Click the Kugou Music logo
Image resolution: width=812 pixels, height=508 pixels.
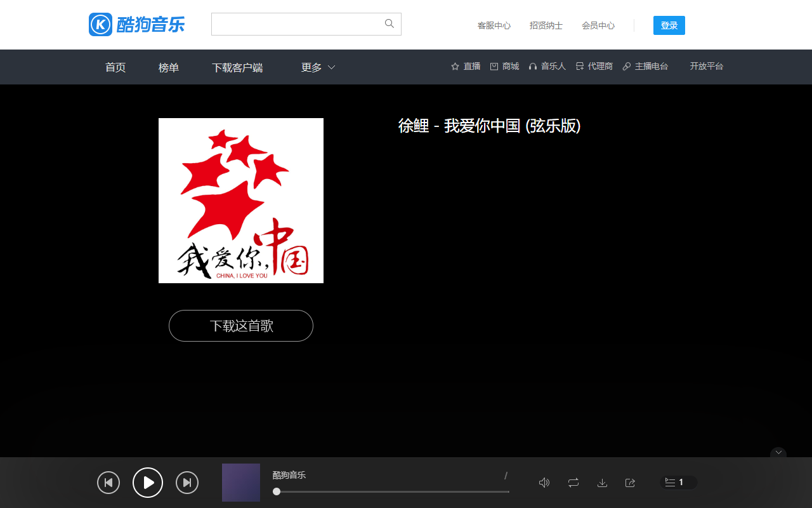point(137,25)
